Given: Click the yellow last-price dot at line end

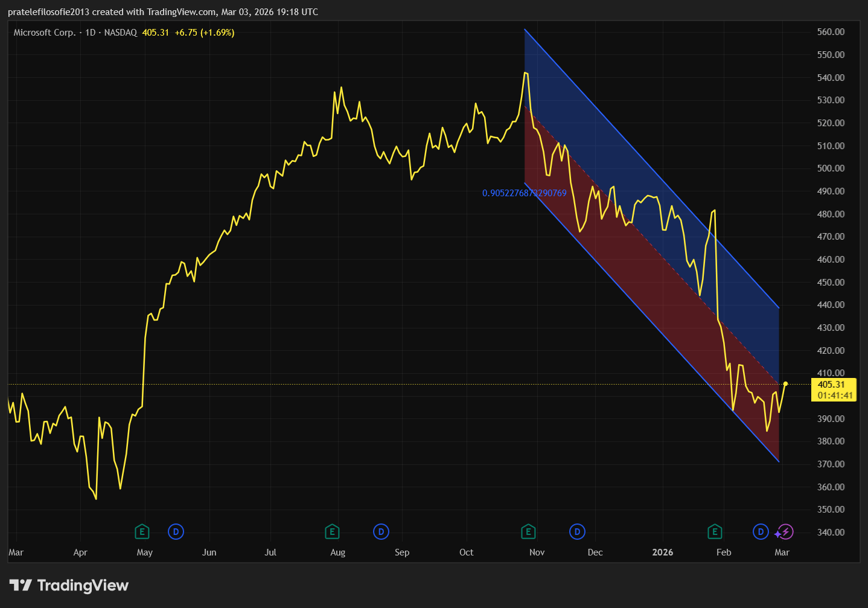Looking at the screenshot, I should click(x=785, y=383).
